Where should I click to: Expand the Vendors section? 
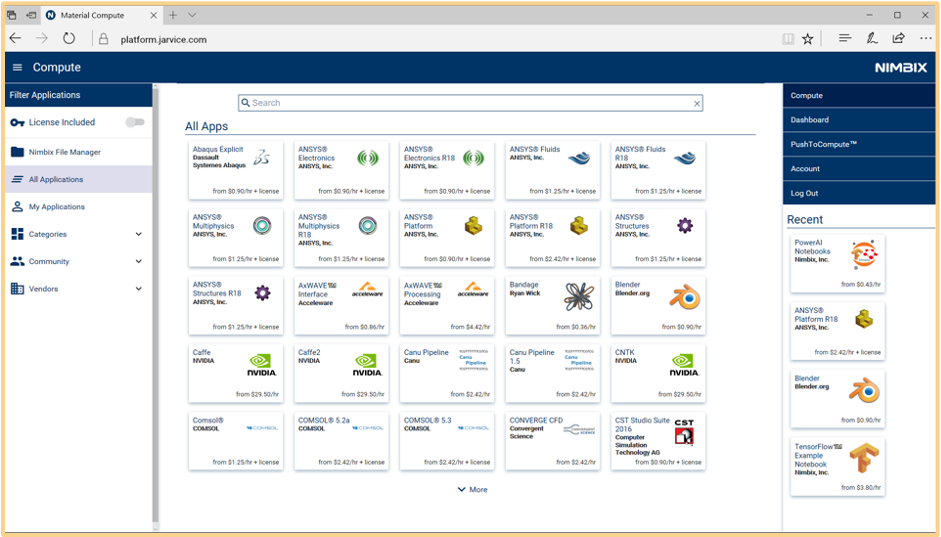(79, 289)
